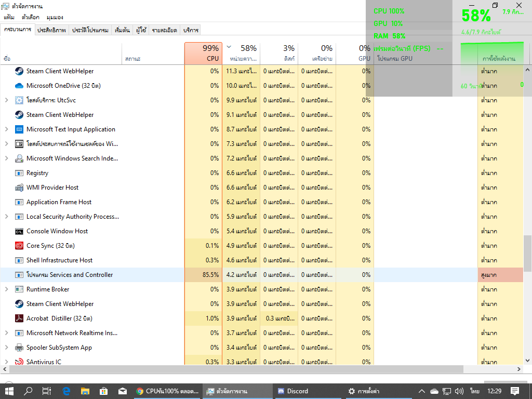Screen dimensions: 532x399
Task: Click the ไทย language indicator
Action: click(x=475, y=391)
